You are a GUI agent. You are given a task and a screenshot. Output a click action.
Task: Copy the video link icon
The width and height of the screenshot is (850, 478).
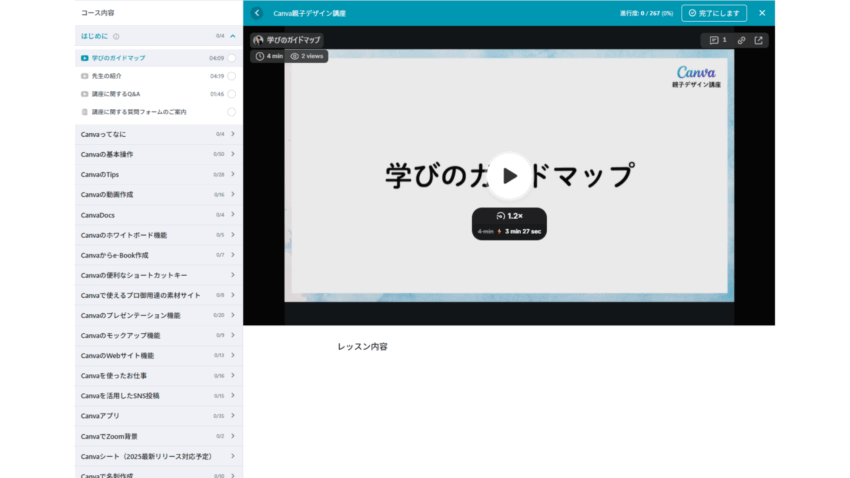tap(741, 40)
